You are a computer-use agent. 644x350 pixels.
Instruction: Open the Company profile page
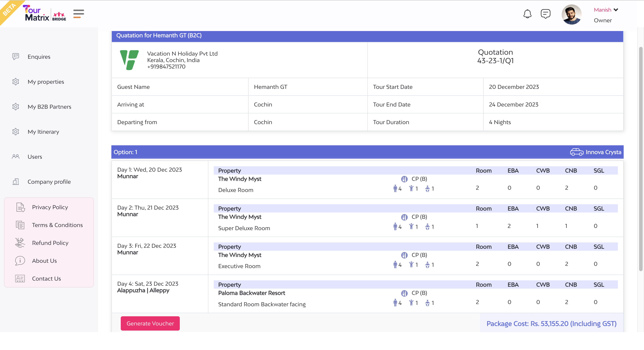click(49, 182)
